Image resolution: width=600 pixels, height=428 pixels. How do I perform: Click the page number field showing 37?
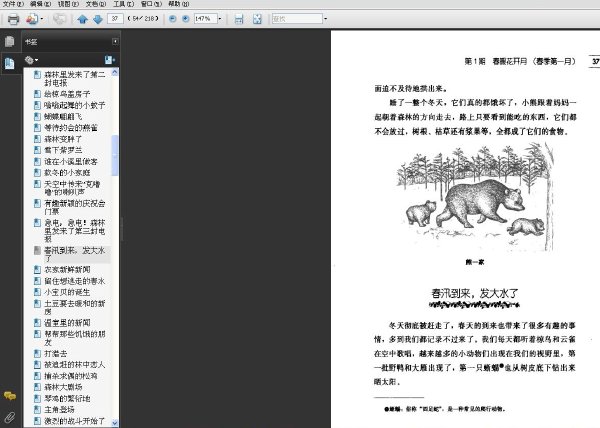pyautogui.click(x=115, y=19)
